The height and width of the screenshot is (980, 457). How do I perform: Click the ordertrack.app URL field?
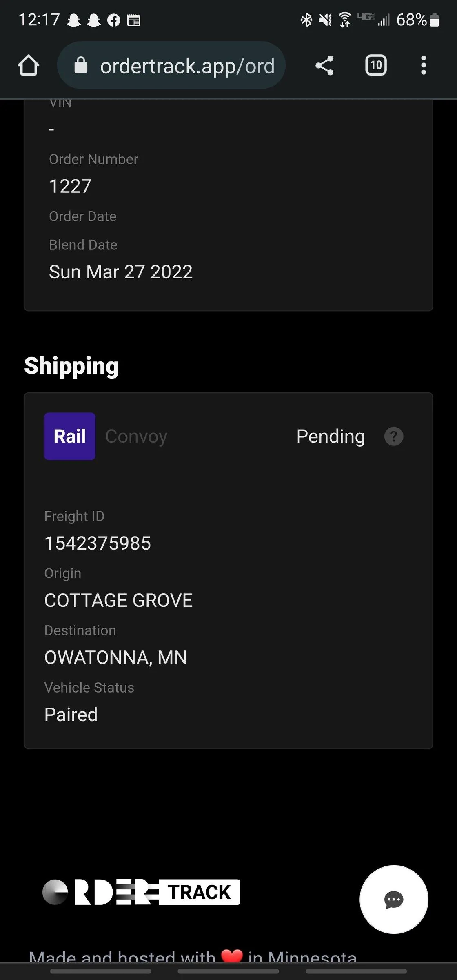[x=187, y=66]
